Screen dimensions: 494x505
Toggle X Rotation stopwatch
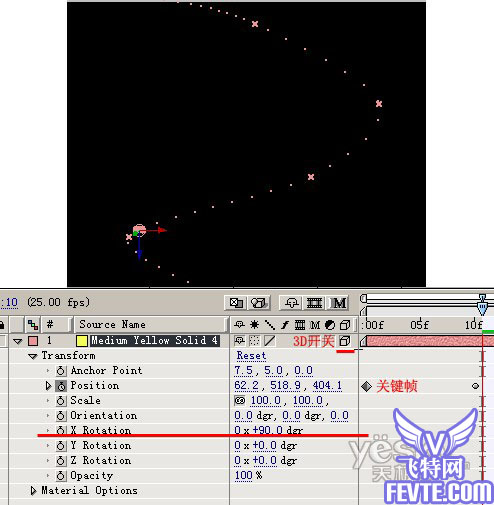[x=61, y=430]
